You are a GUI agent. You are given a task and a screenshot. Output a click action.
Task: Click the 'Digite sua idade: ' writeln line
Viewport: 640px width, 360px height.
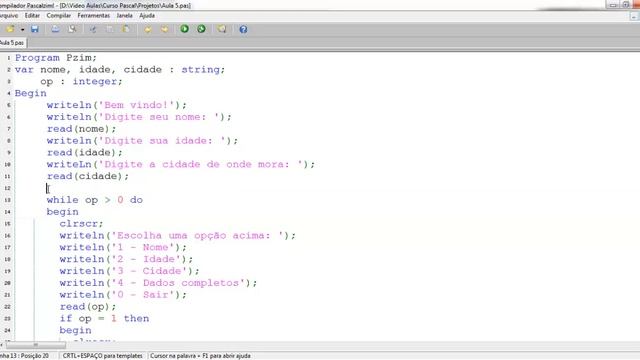142,141
